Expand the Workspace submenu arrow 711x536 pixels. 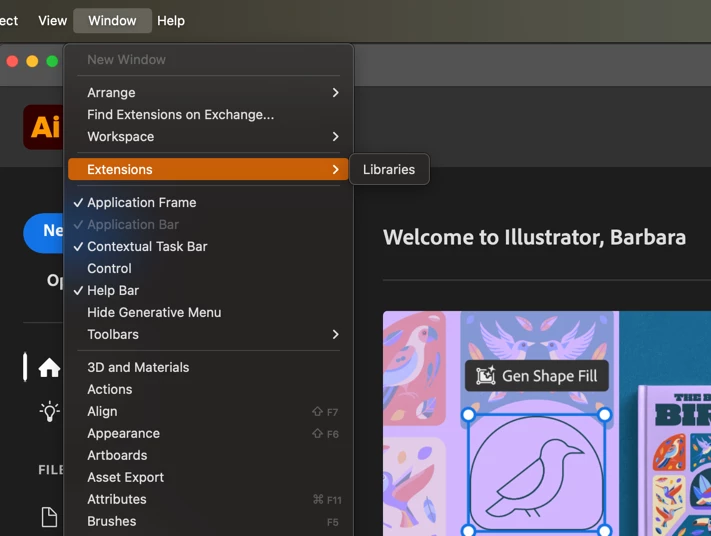click(x=335, y=136)
